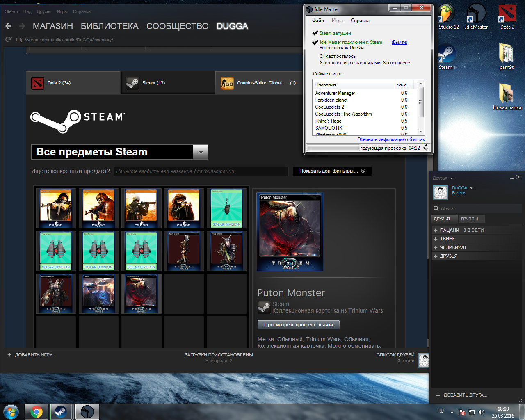Select the FBI CS:GO trading card
525x420 pixels.
(x=142, y=208)
